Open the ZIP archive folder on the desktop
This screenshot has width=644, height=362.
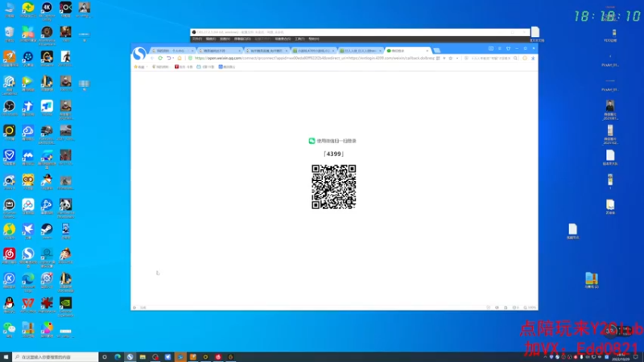click(x=592, y=278)
